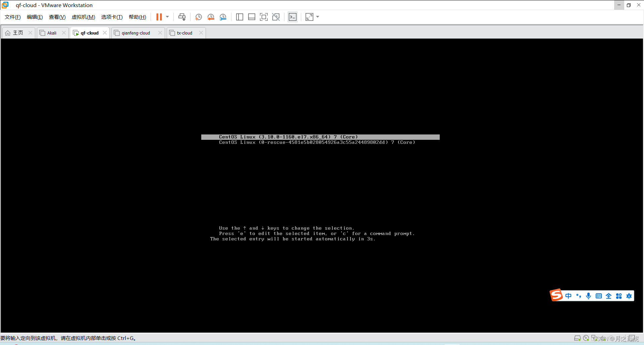
Task: Close the qf-cloud tab
Action: point(105,33)
